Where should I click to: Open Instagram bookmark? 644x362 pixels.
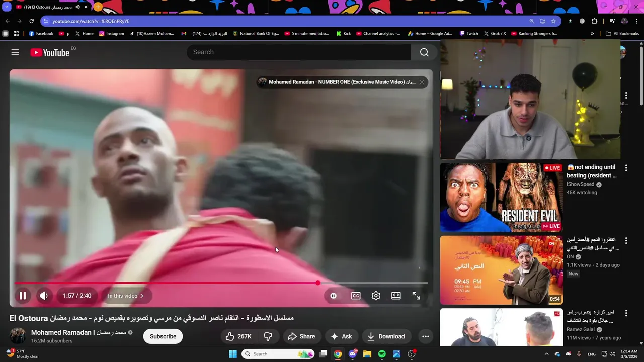click(x=111, y=34)
